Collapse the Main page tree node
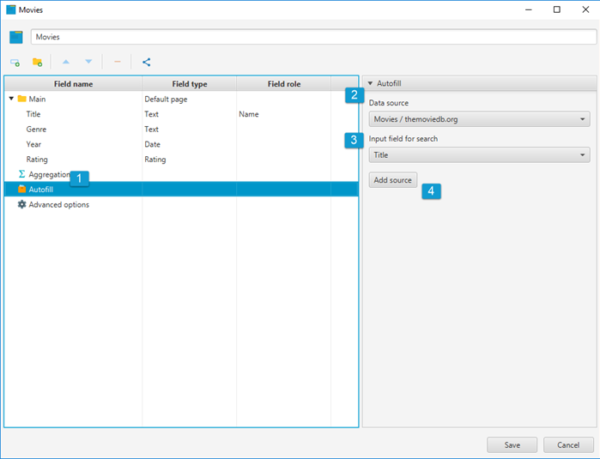600x459 pixels. point(11,99)
